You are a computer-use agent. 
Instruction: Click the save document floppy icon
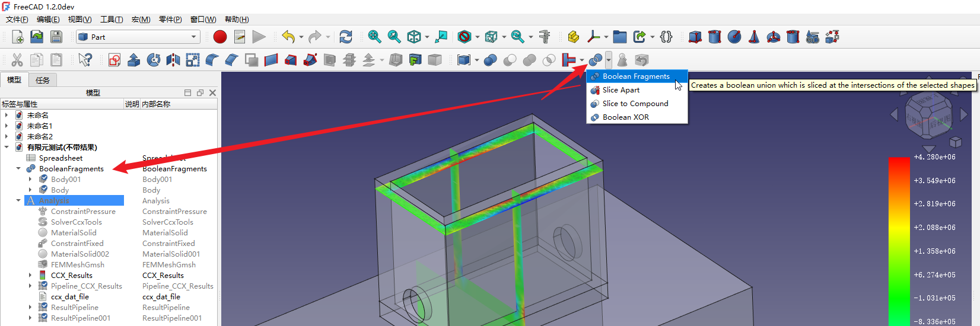click(x=56, y=37)
